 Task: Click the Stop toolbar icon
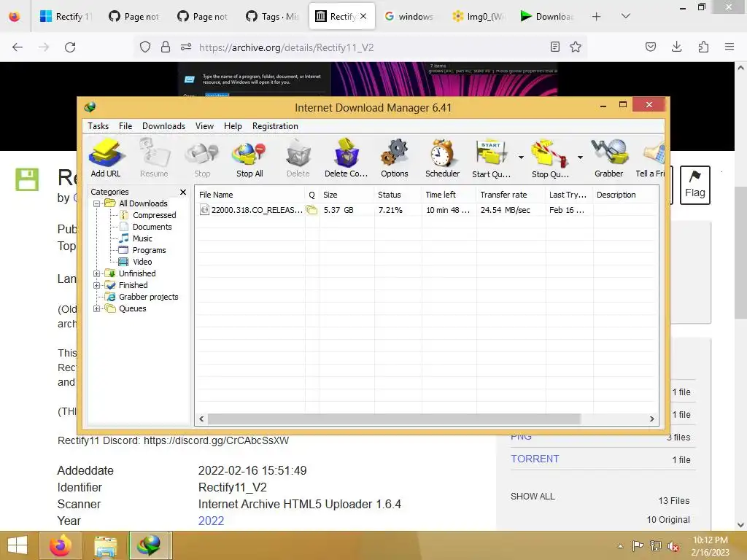(x=202, y=158)
